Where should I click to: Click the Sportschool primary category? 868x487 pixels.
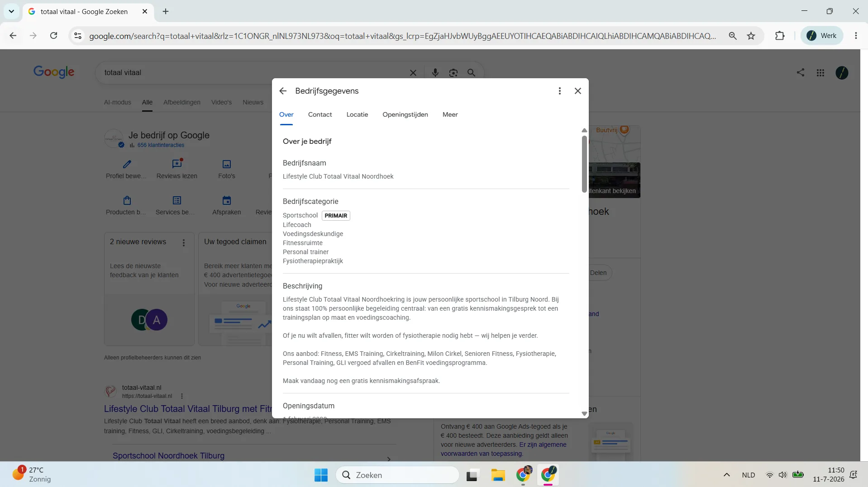300,215
